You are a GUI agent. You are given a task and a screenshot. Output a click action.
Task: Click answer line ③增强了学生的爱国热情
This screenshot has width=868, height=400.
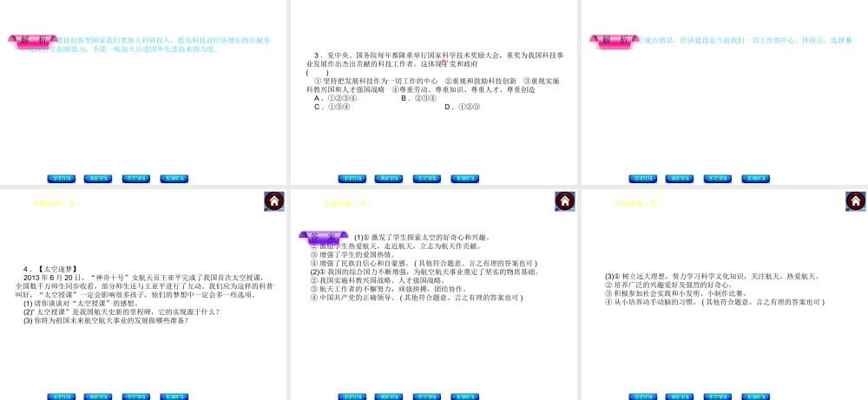coord(354,254)
